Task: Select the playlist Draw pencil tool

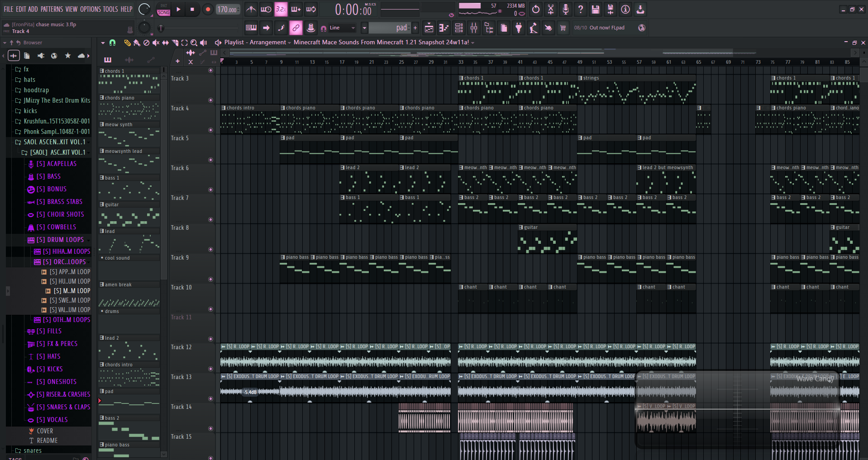Action: point(127,43)
